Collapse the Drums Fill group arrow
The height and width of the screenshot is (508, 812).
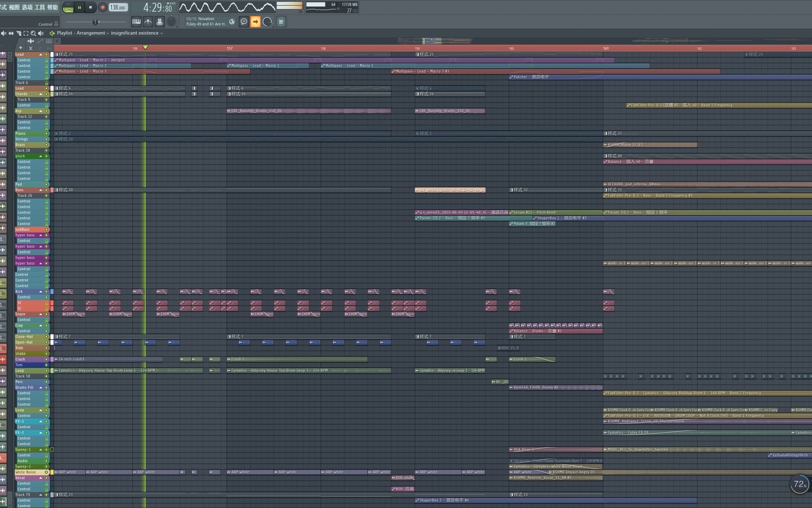point(41,388)
